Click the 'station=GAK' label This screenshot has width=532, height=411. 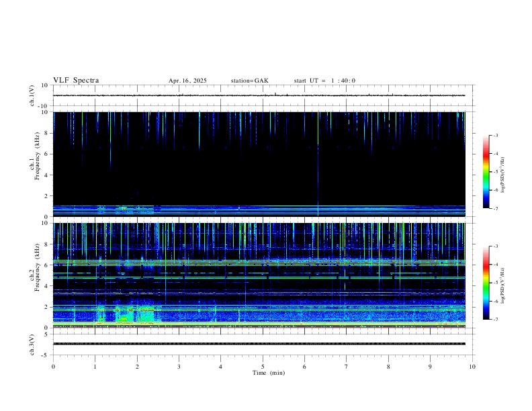coord(249,81)
